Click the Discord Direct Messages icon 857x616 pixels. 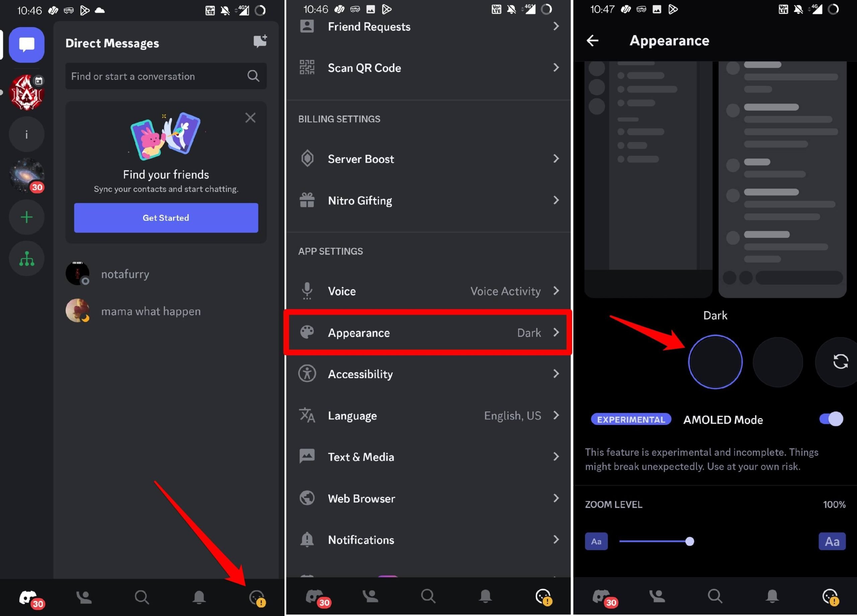(x=26, y=44)
